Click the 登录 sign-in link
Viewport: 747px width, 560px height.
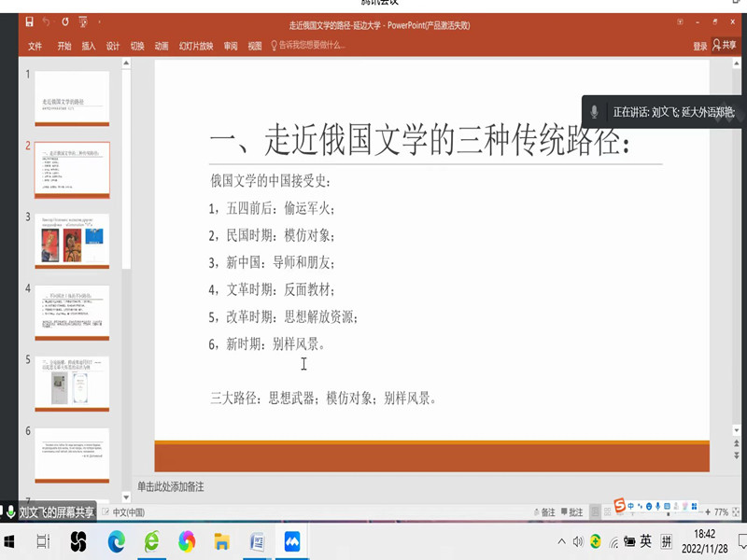coord(700,45)
